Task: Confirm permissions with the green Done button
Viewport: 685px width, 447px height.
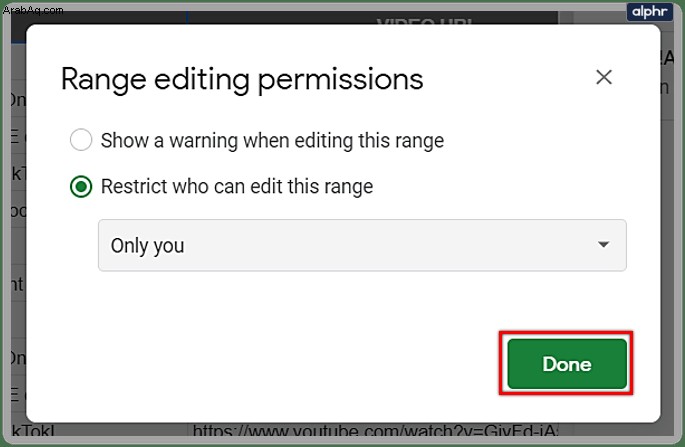Action: point(567,364)
